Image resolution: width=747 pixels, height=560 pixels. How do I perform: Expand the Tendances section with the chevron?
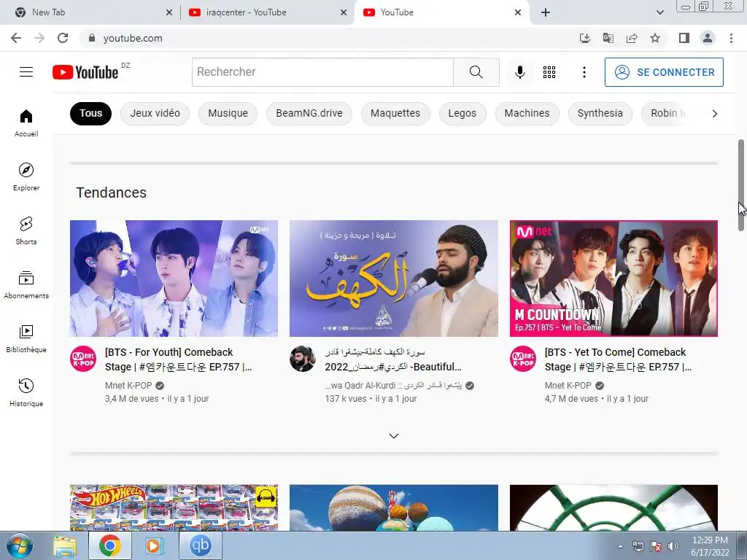click(x=393, y=436)
